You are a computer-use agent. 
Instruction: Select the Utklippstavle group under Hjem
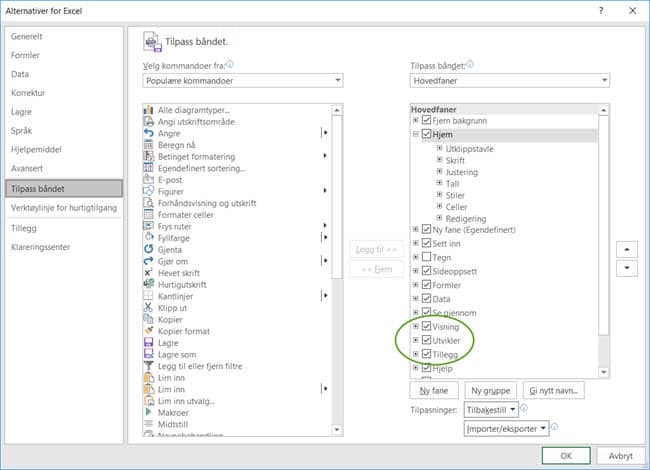point(470,147)
